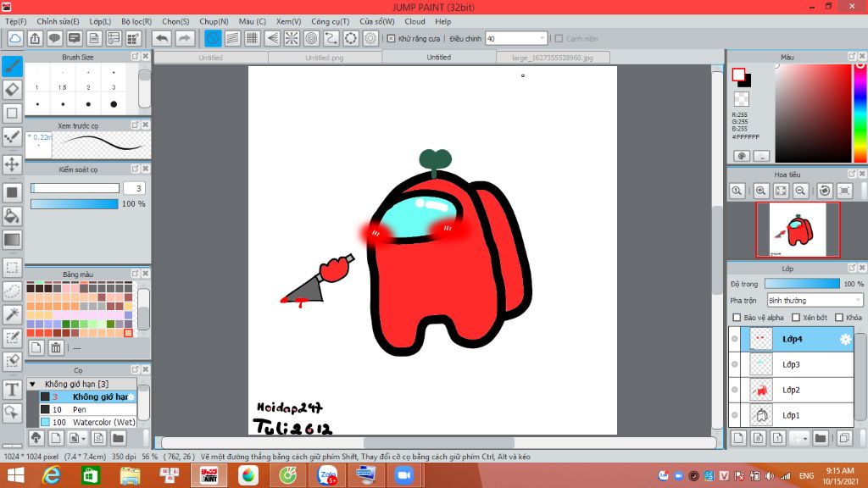The height and width of the screenshot is (488, 868).
Task: Click the Độ trong opacity slider
Action: pos(802,283)
